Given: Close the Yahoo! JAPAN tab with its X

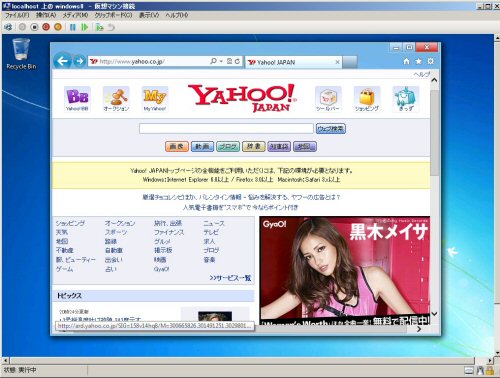Looking at the screenshot, I should click(337, 62).
